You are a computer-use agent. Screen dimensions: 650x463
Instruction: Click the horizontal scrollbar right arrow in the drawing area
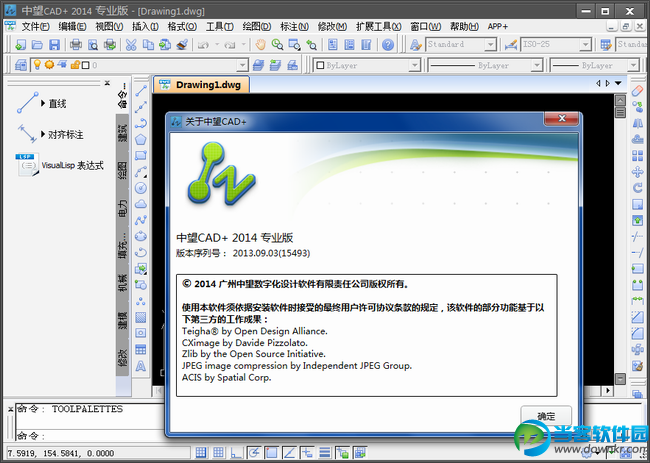(x=608, y=390)
